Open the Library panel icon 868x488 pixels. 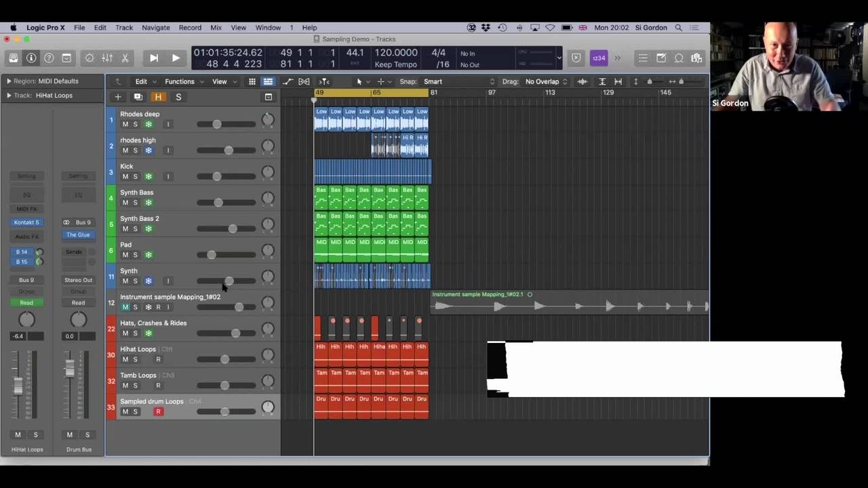click(x=14, y=58)
